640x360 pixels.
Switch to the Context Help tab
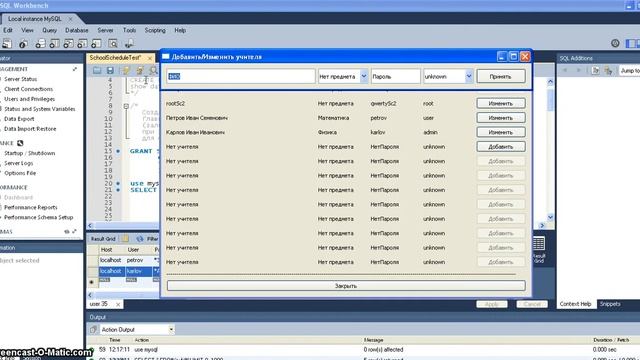[575, 304]
